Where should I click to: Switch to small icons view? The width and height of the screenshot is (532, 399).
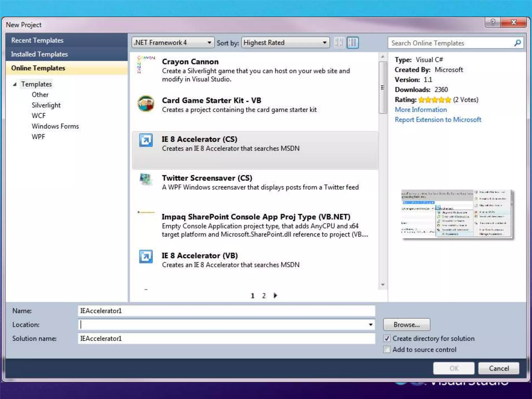pyautogui.click(x=339, y=43)
